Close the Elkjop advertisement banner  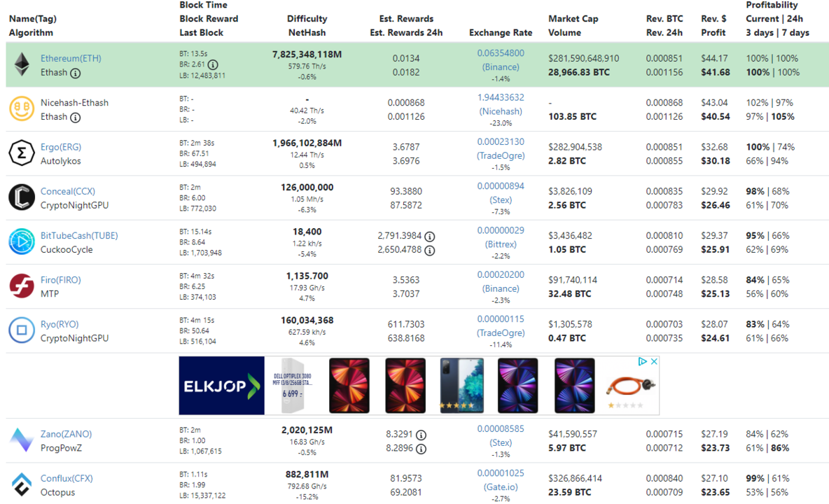click(x=654, y=362)
